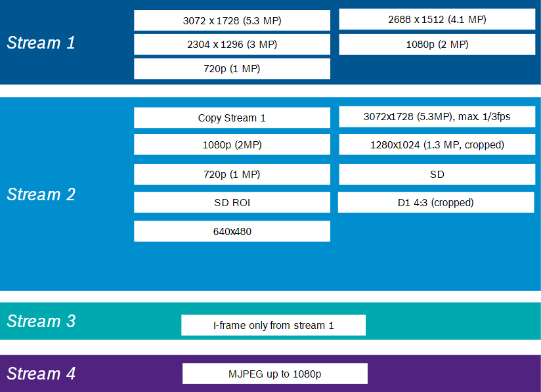The image size is (541, 392).
Task: Pick the D1 4:3 (cropped) option
Action: [x=436, y=202]
